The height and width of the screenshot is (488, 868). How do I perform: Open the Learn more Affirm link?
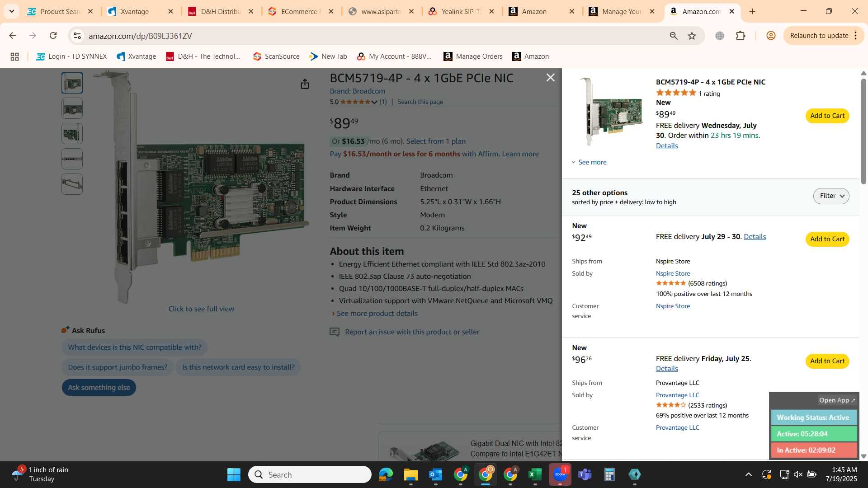tap(520, 154)
